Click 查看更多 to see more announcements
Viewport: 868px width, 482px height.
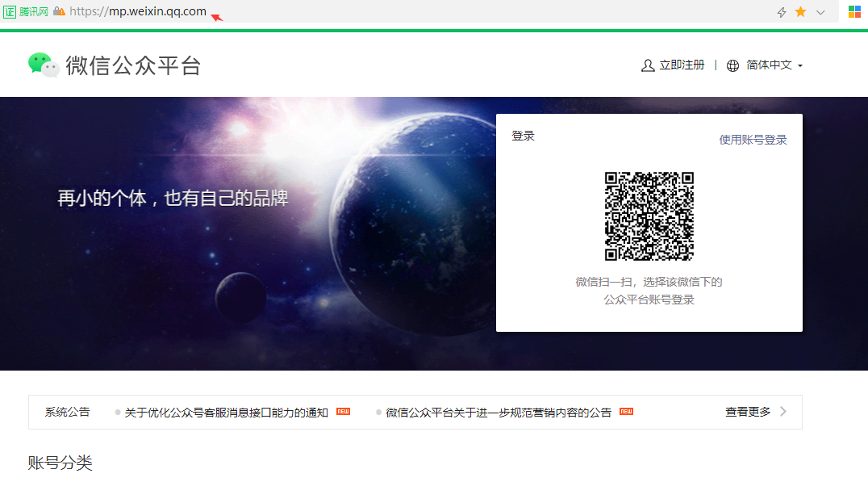[749, 411]
